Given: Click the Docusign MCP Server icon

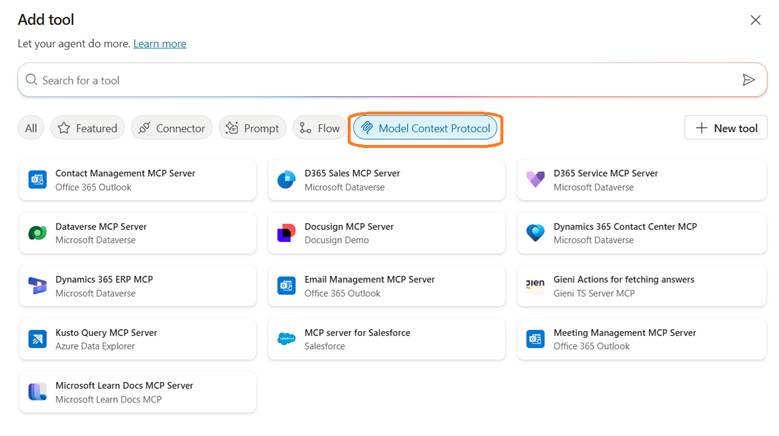Looking at the screenshot, I should point(286,232).
